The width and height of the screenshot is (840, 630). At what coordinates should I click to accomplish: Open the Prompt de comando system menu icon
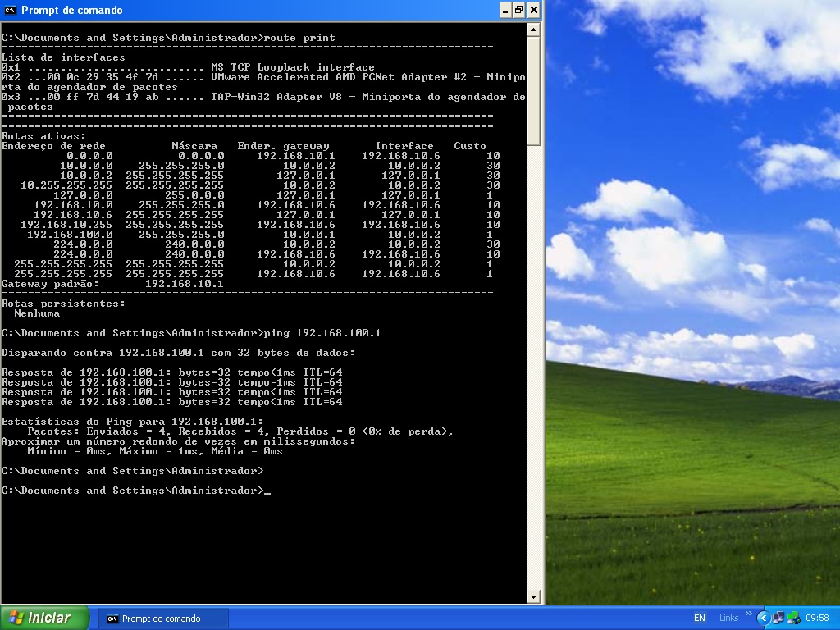click(10, 10)
